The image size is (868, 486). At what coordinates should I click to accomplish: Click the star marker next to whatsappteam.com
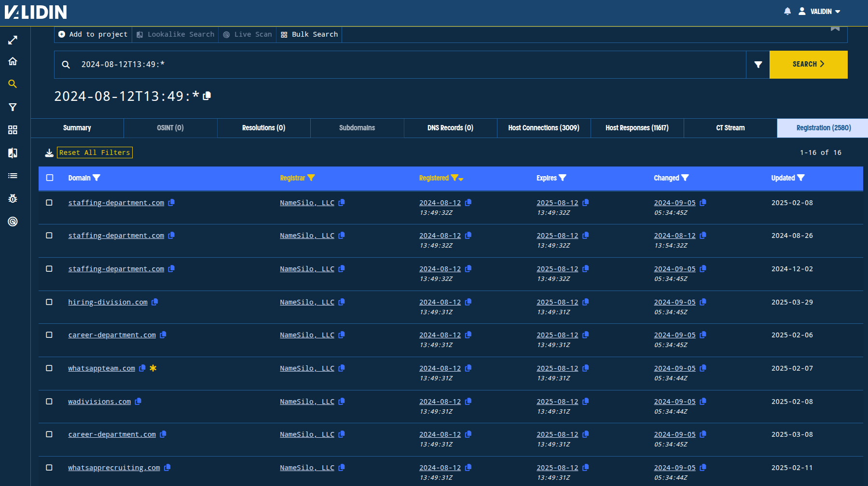click(x=153, y=368)
